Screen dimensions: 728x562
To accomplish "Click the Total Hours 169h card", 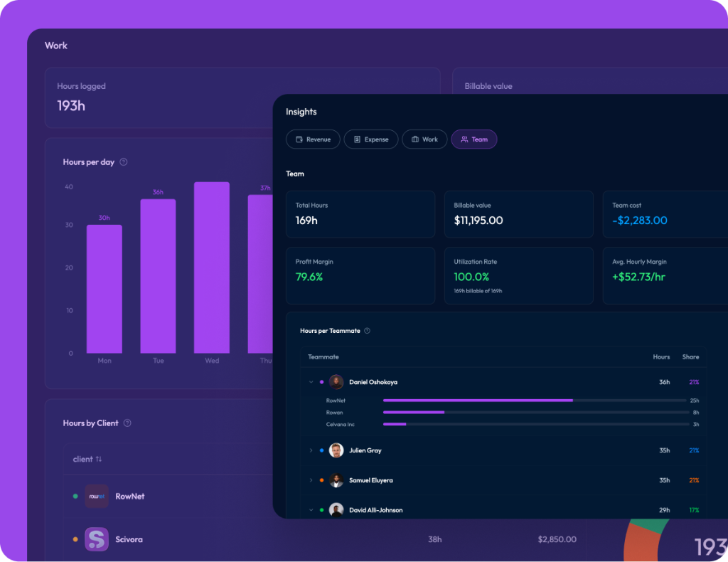I will [x=360, y=214].
